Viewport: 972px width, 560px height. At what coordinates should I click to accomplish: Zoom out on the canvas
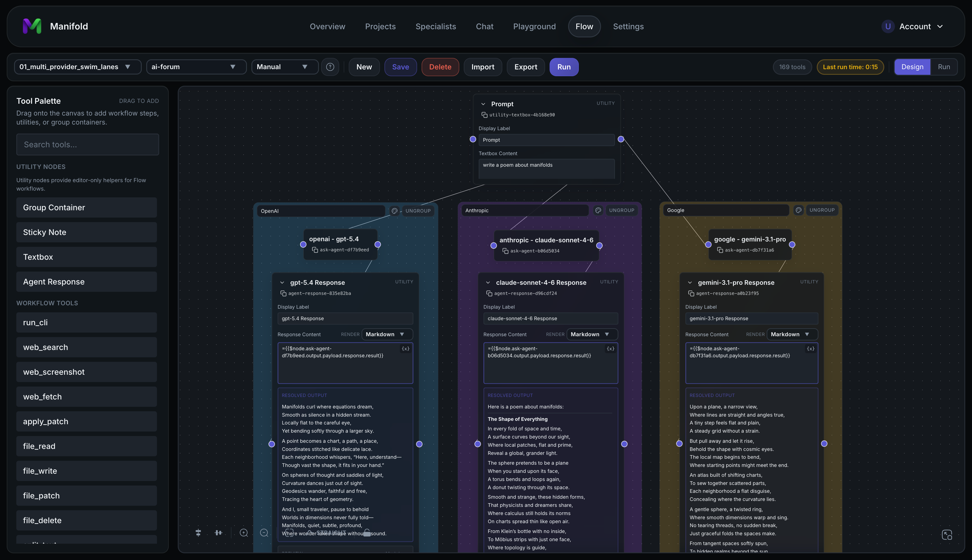point(264,533)
